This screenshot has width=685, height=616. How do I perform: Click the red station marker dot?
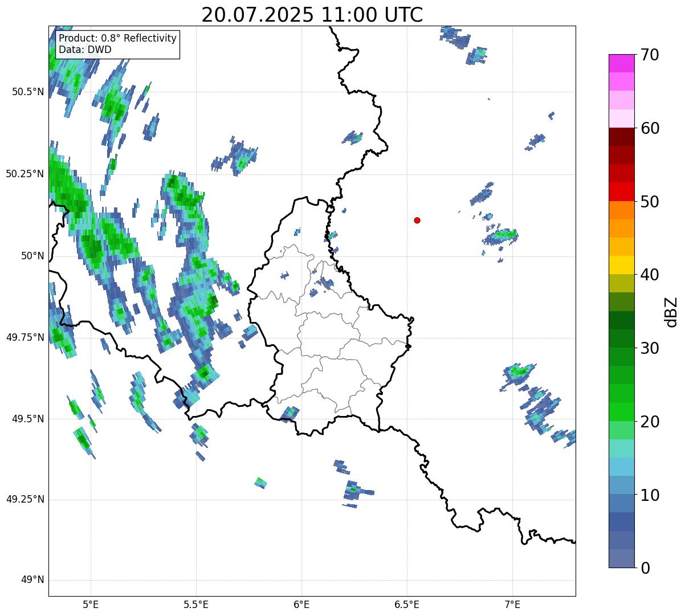point(417,220)
